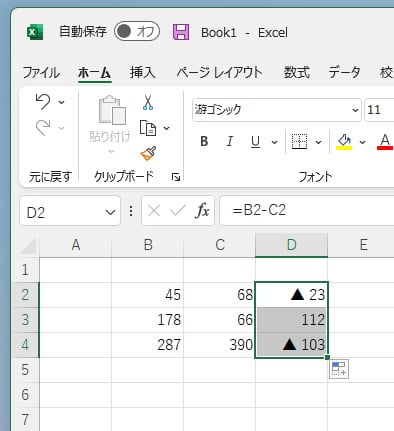Open the ページ レイアウト tab

tap(219, 72)
